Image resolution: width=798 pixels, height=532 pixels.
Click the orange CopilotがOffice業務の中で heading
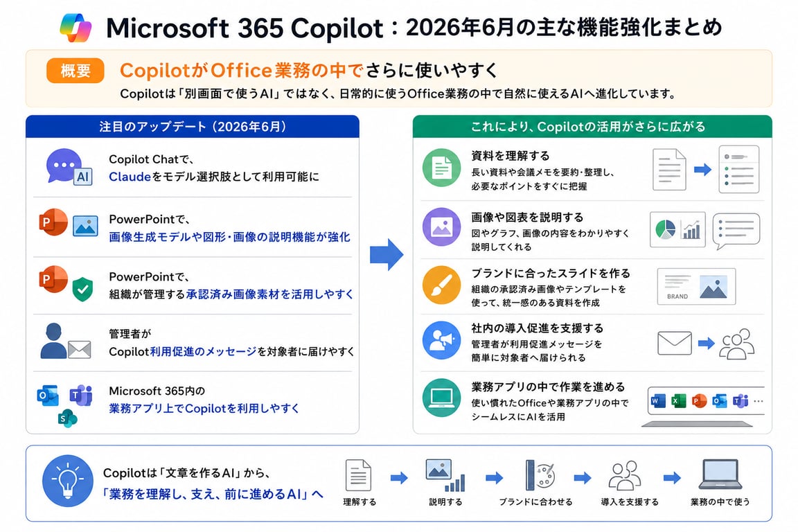click(242, 70)
